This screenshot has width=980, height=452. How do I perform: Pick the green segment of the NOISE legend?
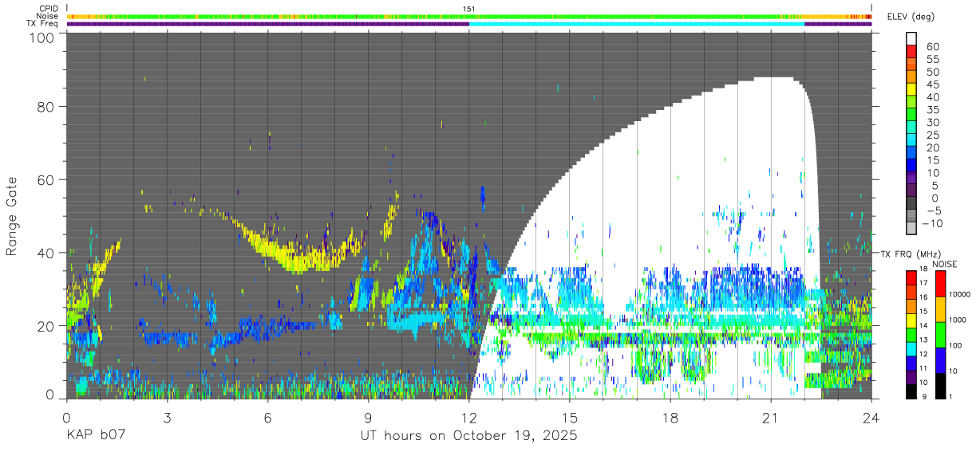(x=941, y=333)
